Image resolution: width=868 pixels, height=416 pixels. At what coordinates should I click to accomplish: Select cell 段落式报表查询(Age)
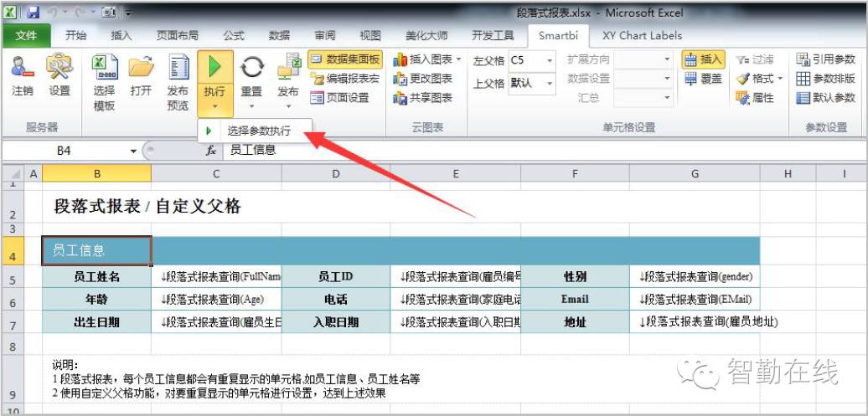click(x=216, y=300)
